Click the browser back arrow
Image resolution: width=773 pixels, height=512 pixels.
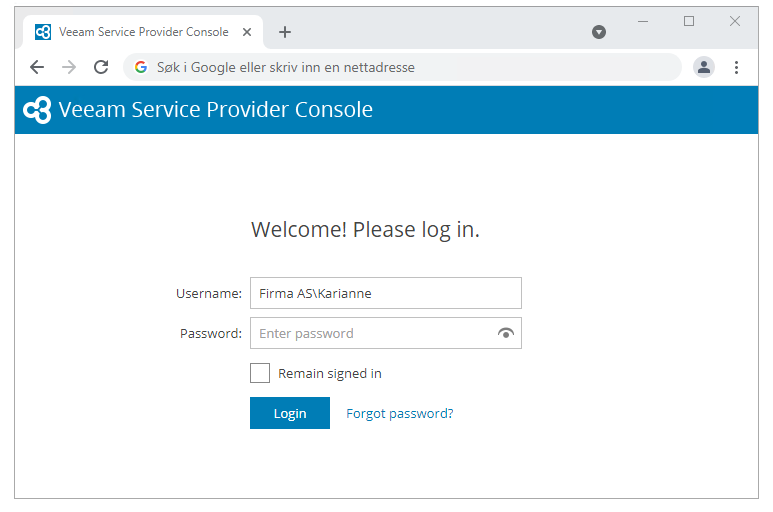(x=37, y=67)
